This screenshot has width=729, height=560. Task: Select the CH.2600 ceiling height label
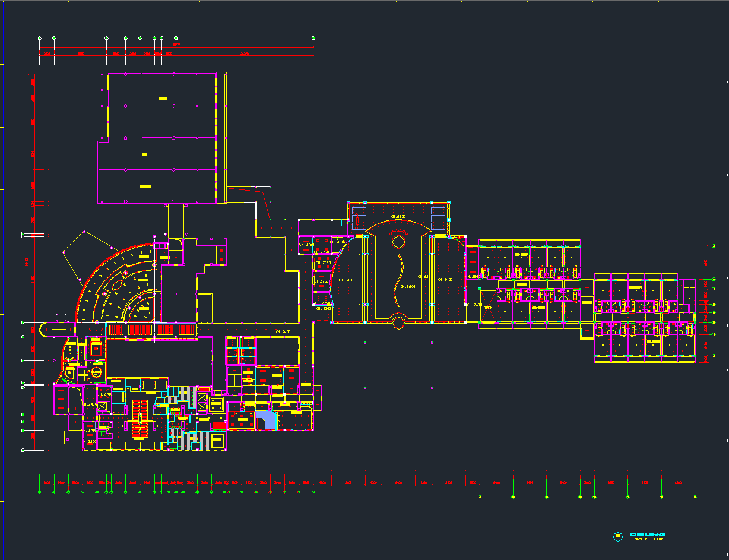coord(474,305)
